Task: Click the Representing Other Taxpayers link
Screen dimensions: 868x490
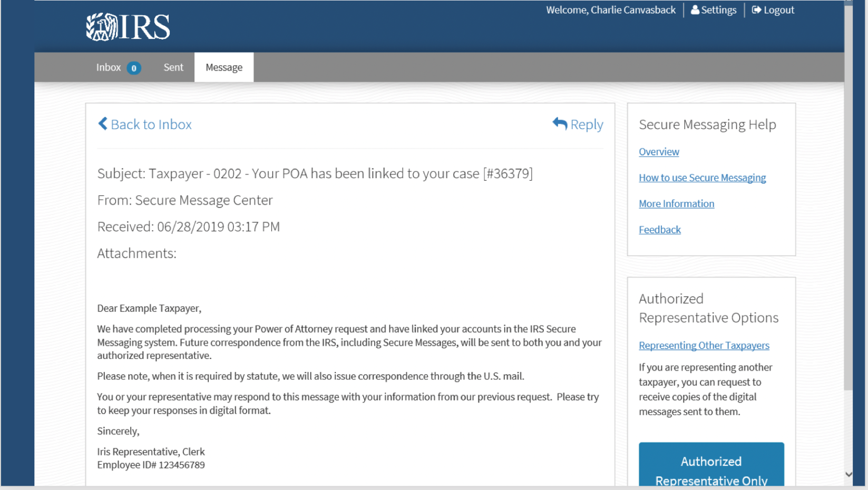Action: tap(704, 346)
